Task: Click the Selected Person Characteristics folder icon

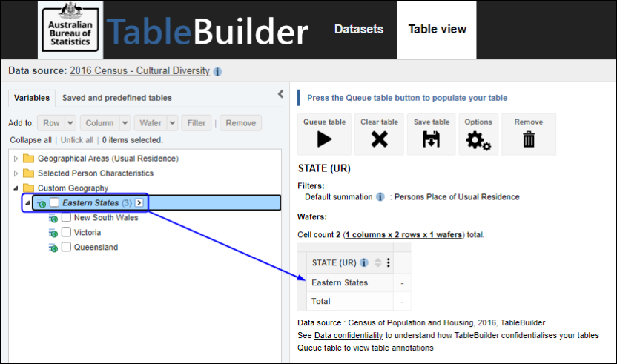Action: point(28,173)
